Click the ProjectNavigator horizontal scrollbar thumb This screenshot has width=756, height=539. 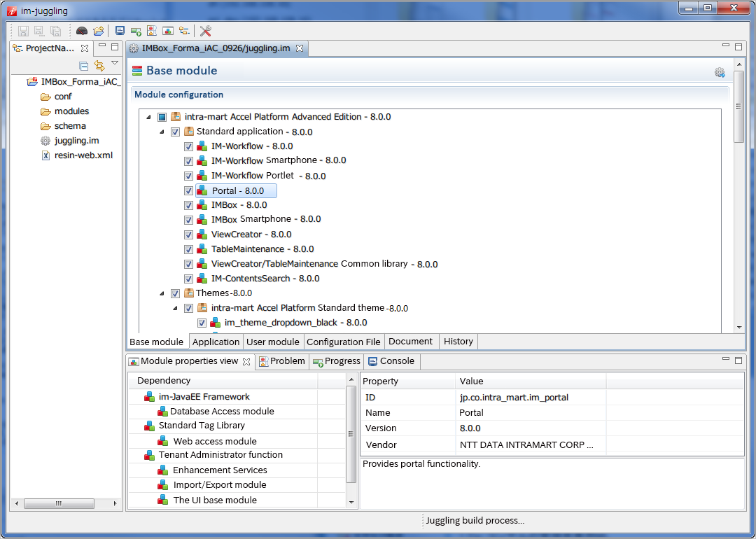[x=59, y=504]
